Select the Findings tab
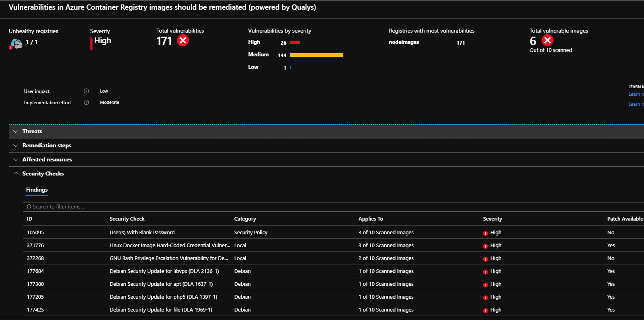The width and height of the screenshot is (644, 320). click(37, 190)
